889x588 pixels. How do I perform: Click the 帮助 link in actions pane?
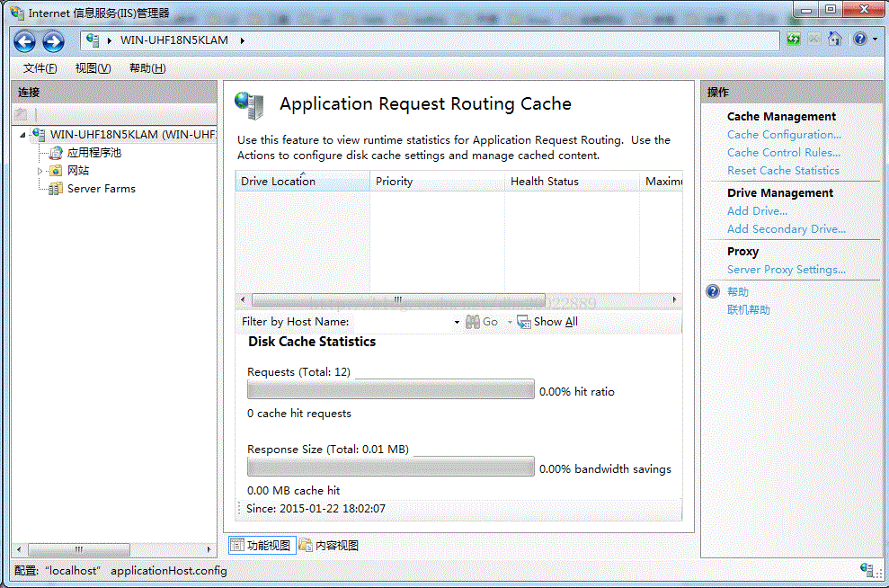(738, 292)
